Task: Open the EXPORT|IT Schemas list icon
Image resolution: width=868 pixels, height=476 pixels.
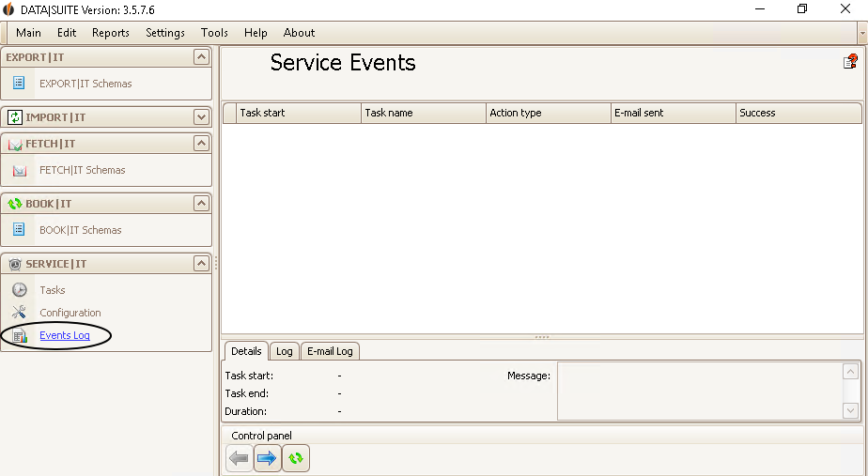Action: pyautogui.click(x=19, y=83)
